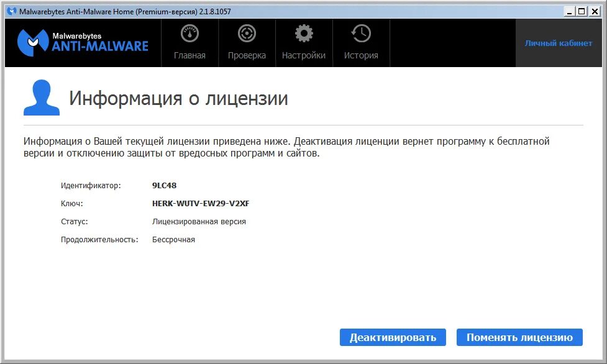Select the key HERK-WUTV-EW29-V2XF
607x364 pixels.
pyautogui.click(x=201, y=203)
